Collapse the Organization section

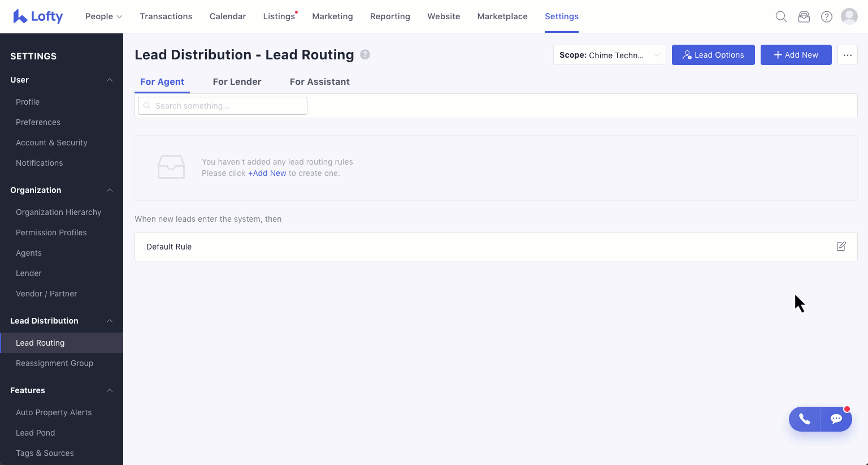pyautogui.click(x=110, y=190)
